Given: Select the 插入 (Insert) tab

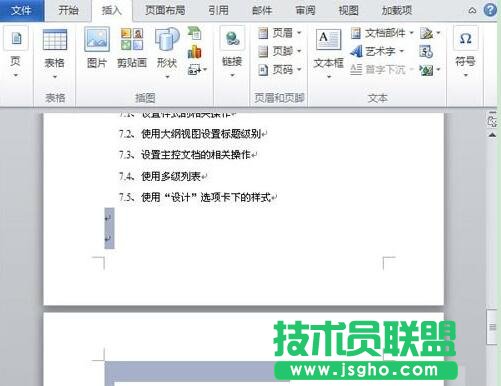Looking at the screenshot, I should pyautogui.click(x=111, y=11).
